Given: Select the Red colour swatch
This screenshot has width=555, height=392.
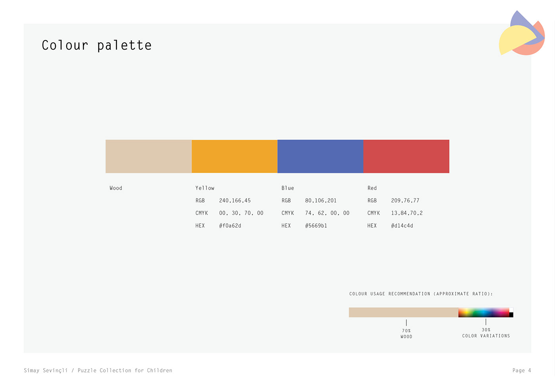Looking at the screenshot, I should (x=406, y=156).
